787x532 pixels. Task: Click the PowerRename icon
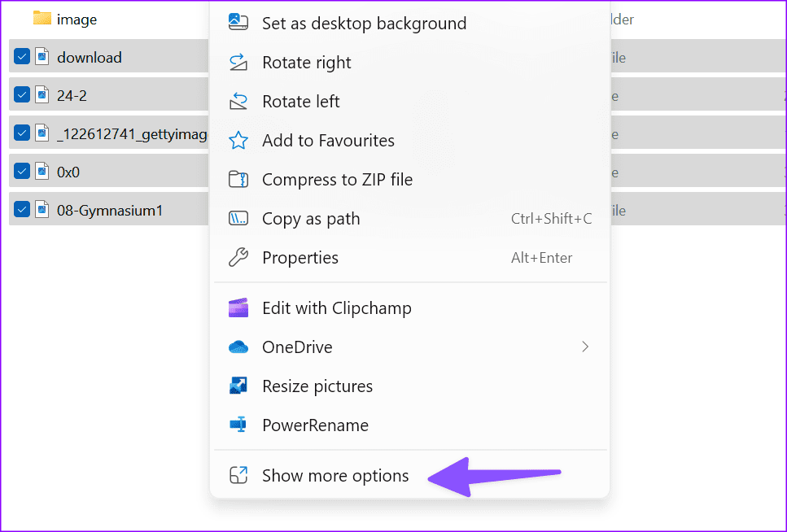238,425
